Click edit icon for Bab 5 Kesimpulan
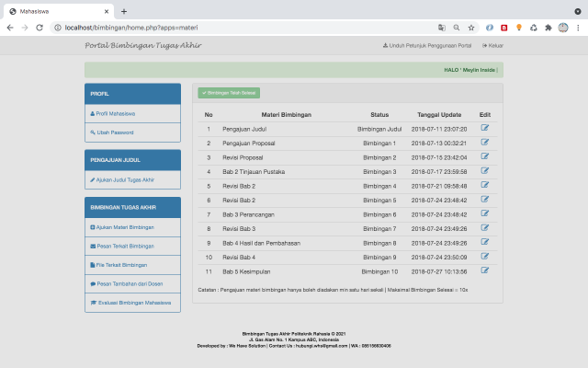 [485, 270]
